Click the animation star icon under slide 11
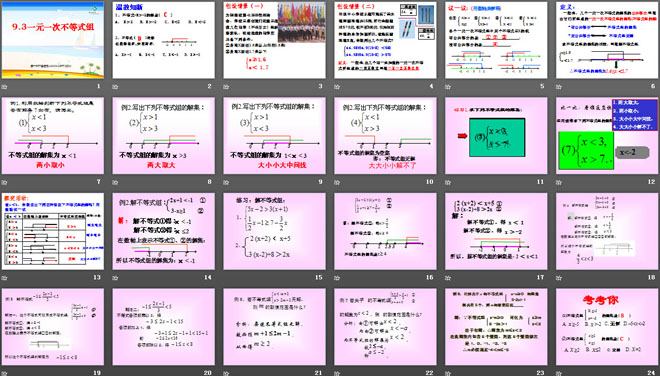This screenshot has height=376, width=660. tap(448, 182)
